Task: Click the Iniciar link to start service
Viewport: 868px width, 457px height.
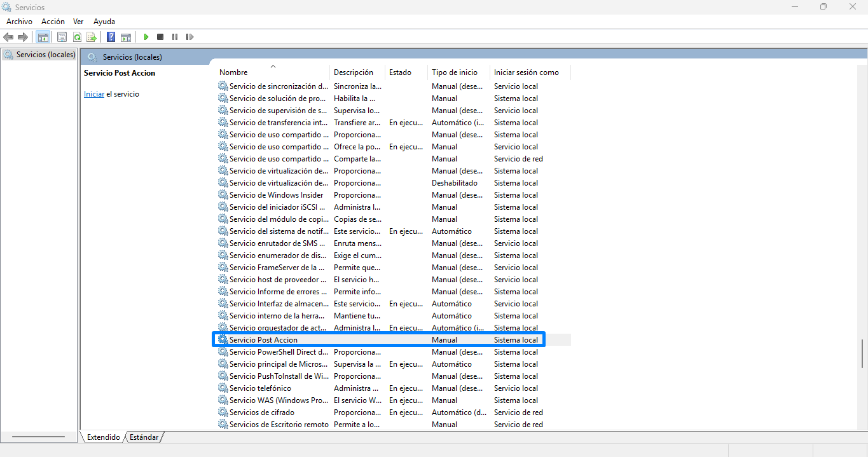Action: (x=93, y=94)
